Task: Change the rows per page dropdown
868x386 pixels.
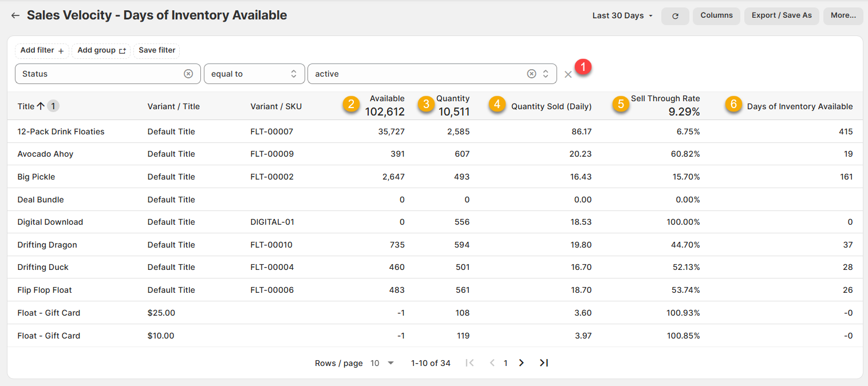Action: pyautogui.click(x=382, y=363)
